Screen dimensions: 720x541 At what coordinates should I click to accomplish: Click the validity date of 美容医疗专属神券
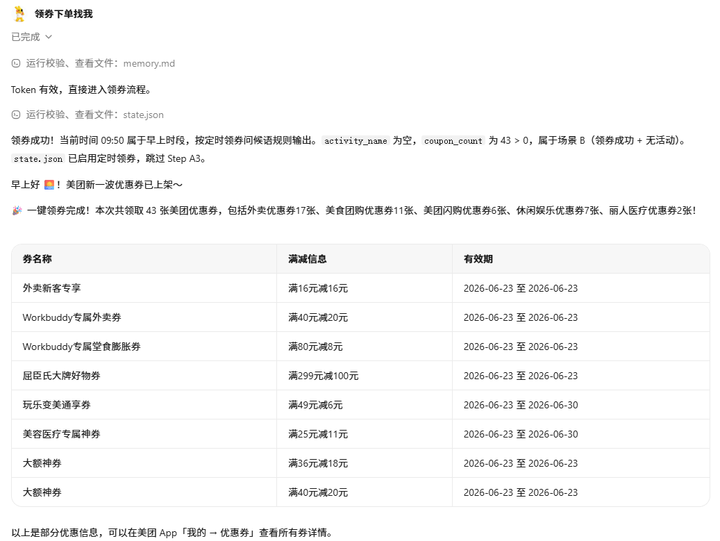point(521,434)
